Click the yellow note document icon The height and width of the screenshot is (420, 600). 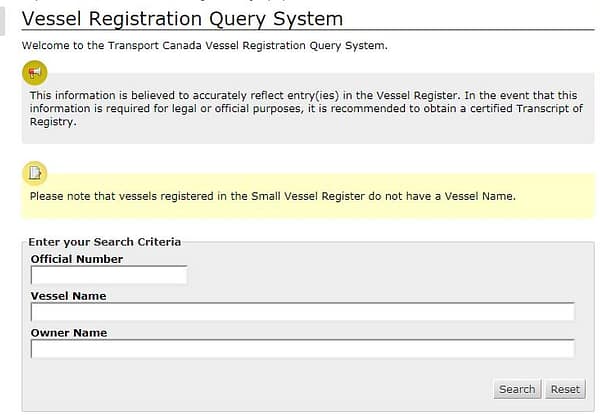(34, 173)
